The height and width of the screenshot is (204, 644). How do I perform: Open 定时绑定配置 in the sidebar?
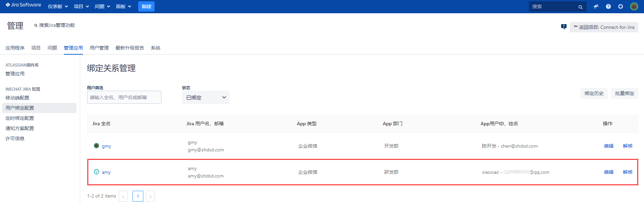click(x=20, y=118)
